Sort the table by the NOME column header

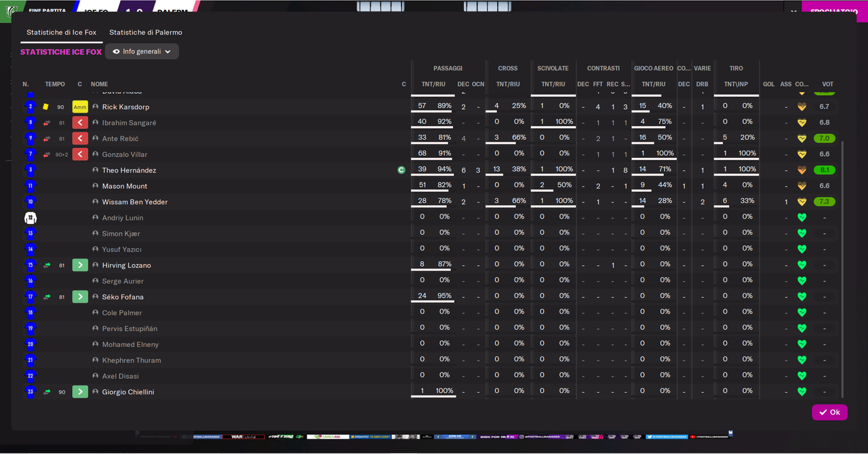pyautogui.click(x=99, y=84)
